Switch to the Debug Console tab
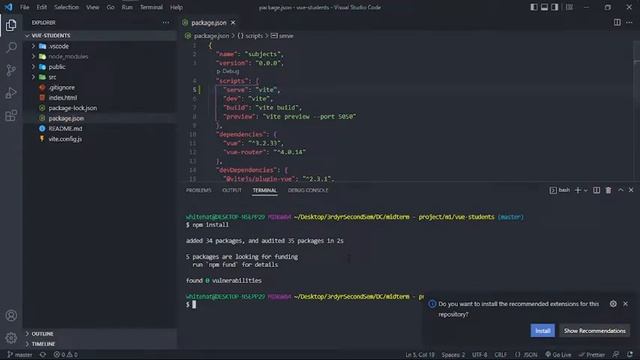 [308, 190]
